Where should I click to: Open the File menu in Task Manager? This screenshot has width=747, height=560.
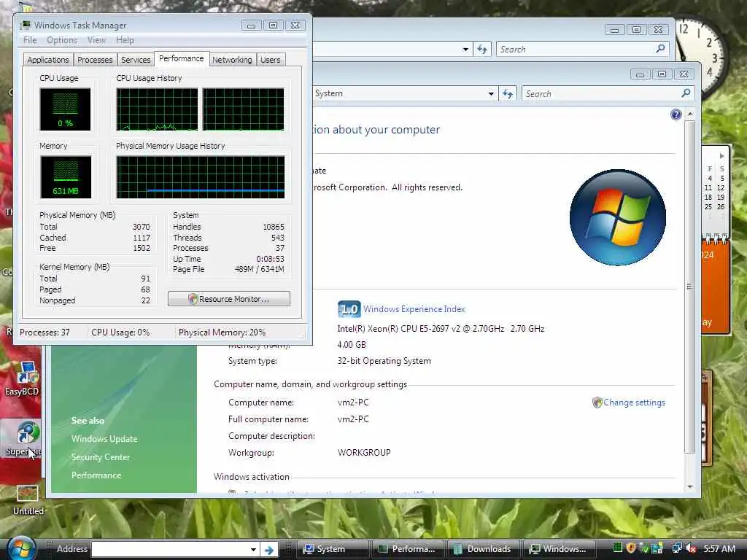click(29, 40)
